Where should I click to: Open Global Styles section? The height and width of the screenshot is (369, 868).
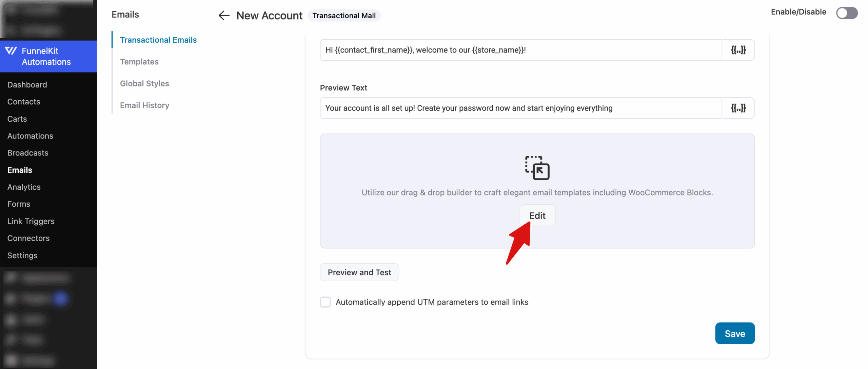pyautogui.click(x=144, y=83)
